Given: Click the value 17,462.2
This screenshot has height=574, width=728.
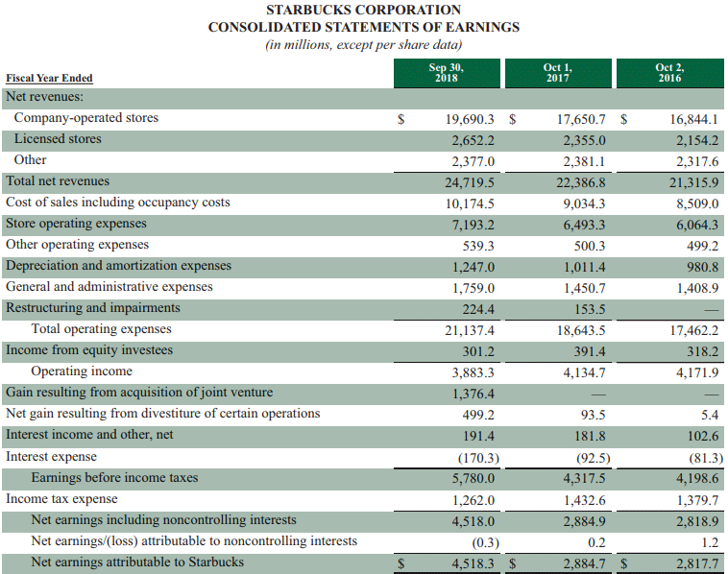Looking at the screenshot, I should click(693, 331).
